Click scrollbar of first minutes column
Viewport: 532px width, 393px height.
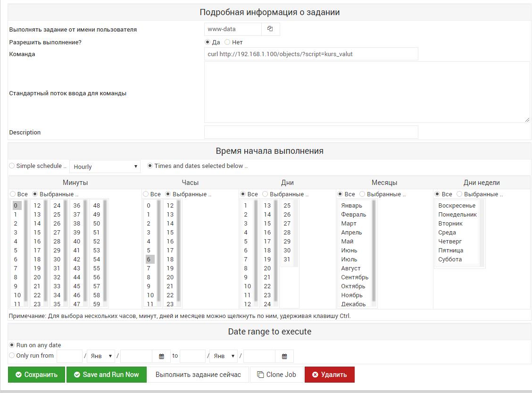(x=26, y=251)
